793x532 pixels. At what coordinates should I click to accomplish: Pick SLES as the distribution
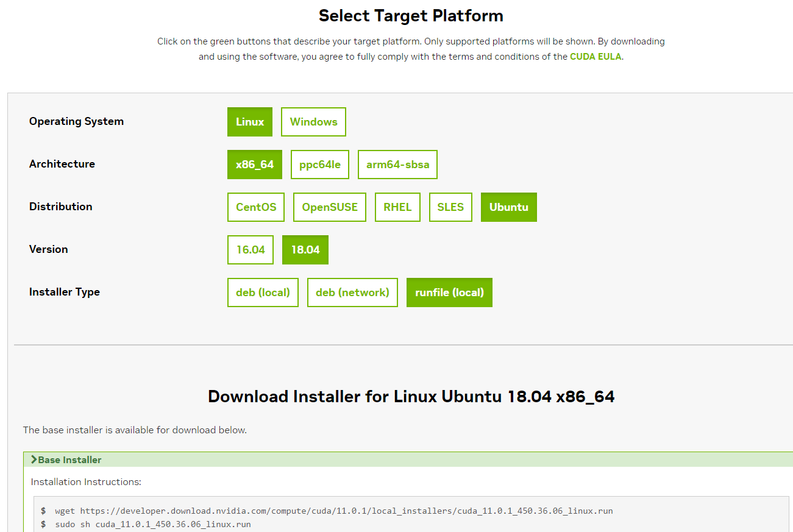click(x=450, y=207)
